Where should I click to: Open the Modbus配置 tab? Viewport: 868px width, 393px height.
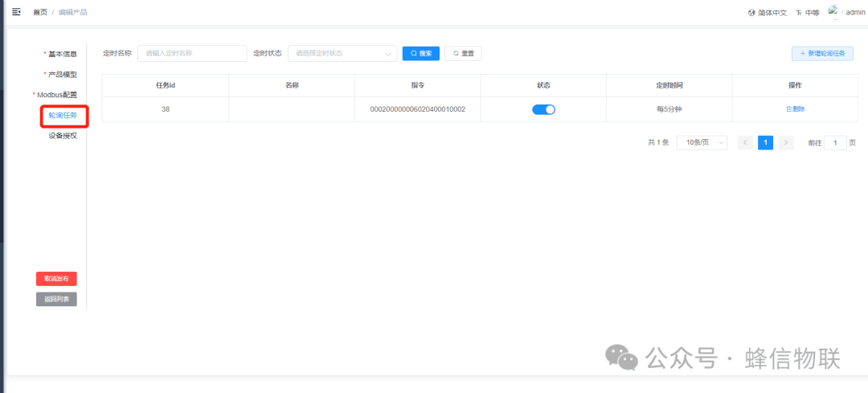[57, 95]
